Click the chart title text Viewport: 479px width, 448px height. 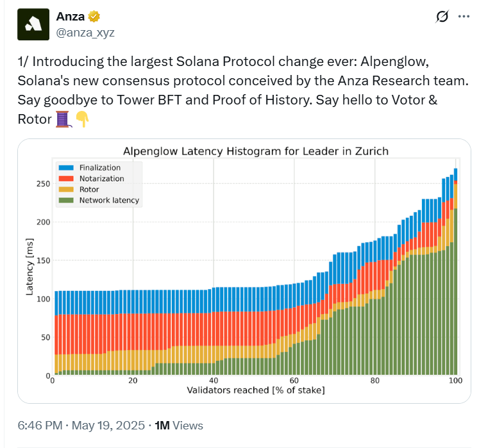coord(255,151)
